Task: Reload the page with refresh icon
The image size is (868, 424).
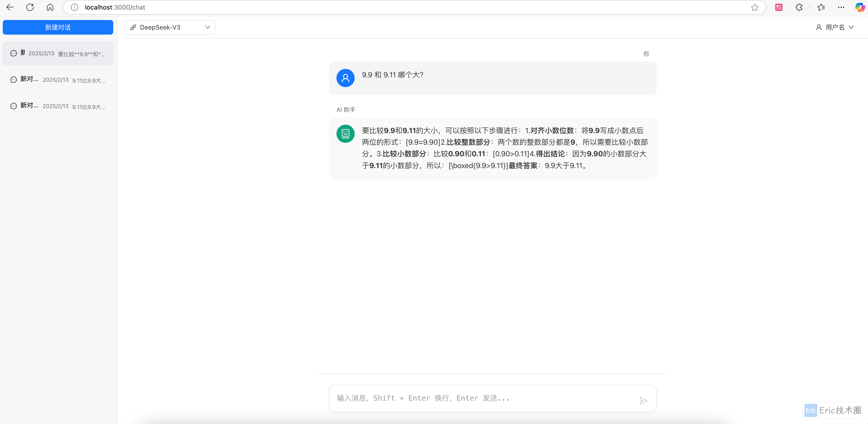Action: 30,7
